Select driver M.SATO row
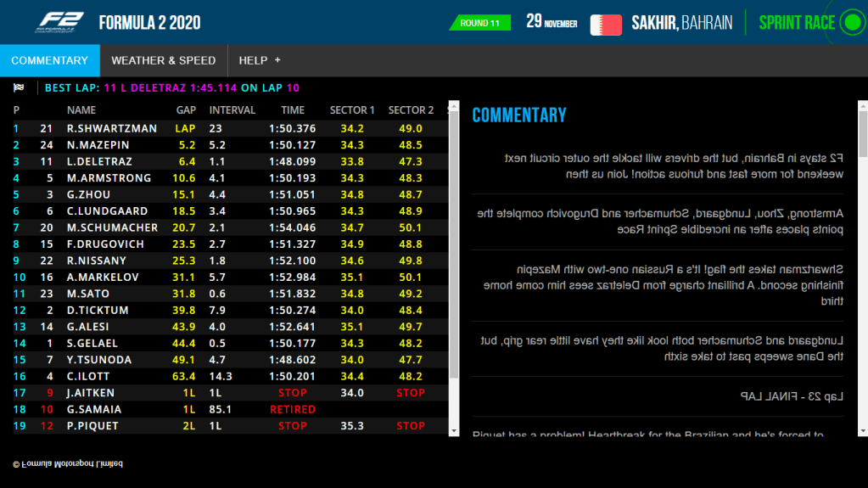868x488 pixels. coord(230,294)
